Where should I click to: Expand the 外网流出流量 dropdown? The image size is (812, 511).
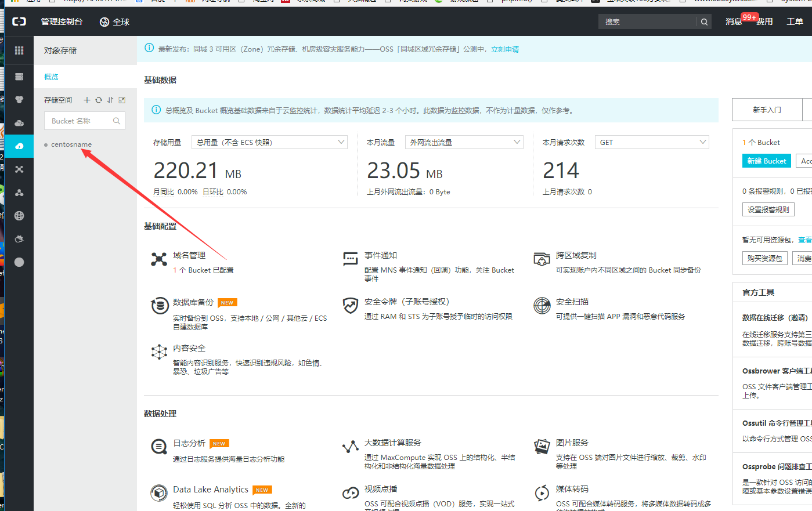tap(464, 142)
